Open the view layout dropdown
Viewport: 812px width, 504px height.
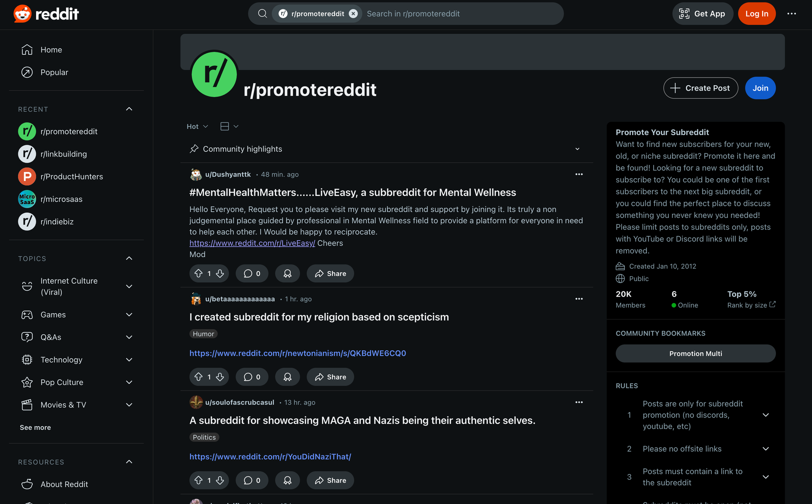pos(229,127)
